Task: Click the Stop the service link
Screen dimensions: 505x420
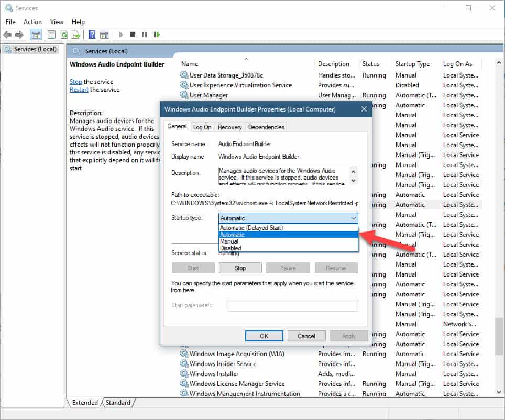Action: pyautogui.click(x=75, y=81)
